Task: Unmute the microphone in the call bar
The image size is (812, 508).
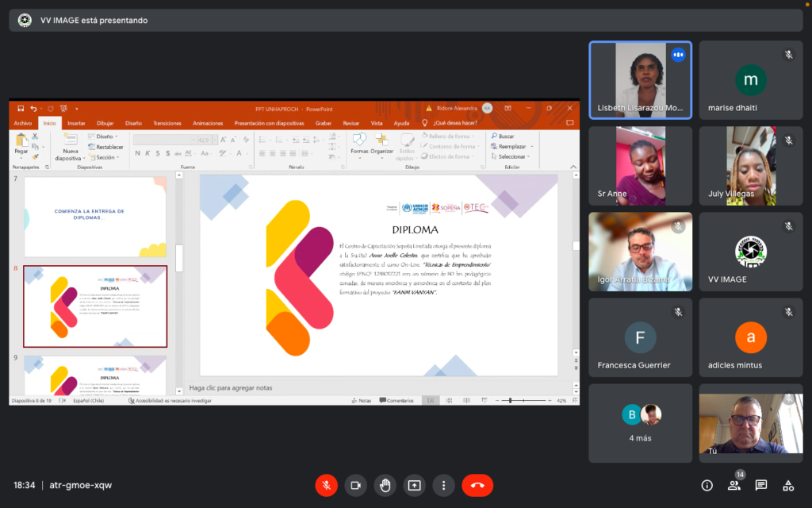Action: click(326, 485)
